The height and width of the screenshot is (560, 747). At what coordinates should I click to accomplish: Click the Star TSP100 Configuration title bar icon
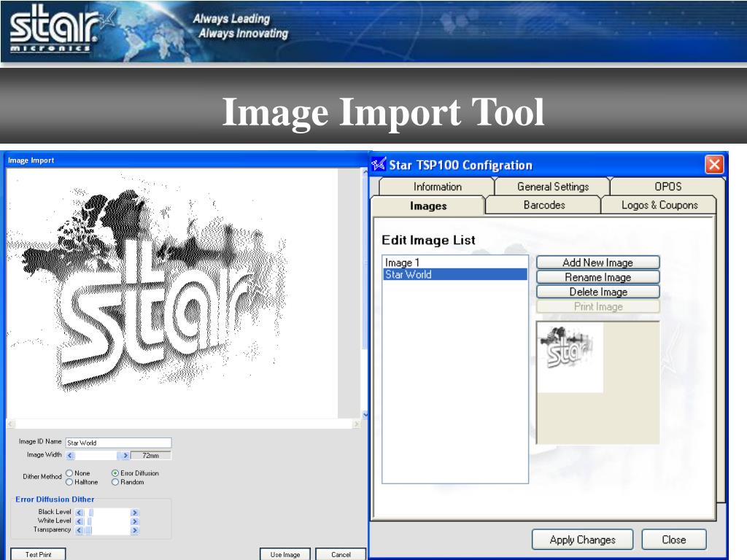(x=379, y=164)
